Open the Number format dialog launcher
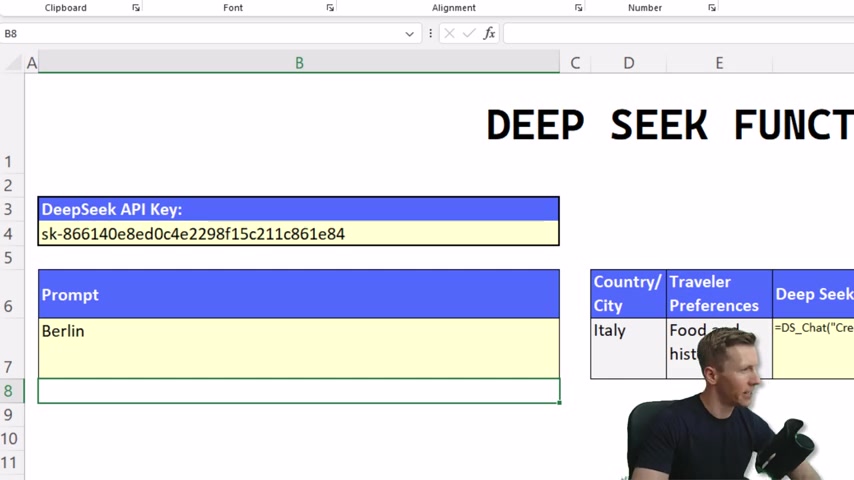Viewport: 854px width, 480px height. click(712, 8)
